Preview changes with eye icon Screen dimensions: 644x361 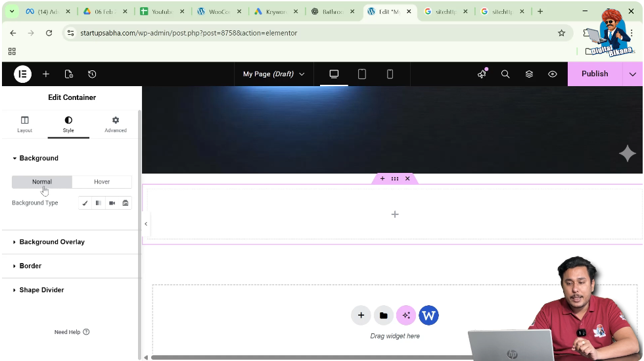[x=553, y=74]
